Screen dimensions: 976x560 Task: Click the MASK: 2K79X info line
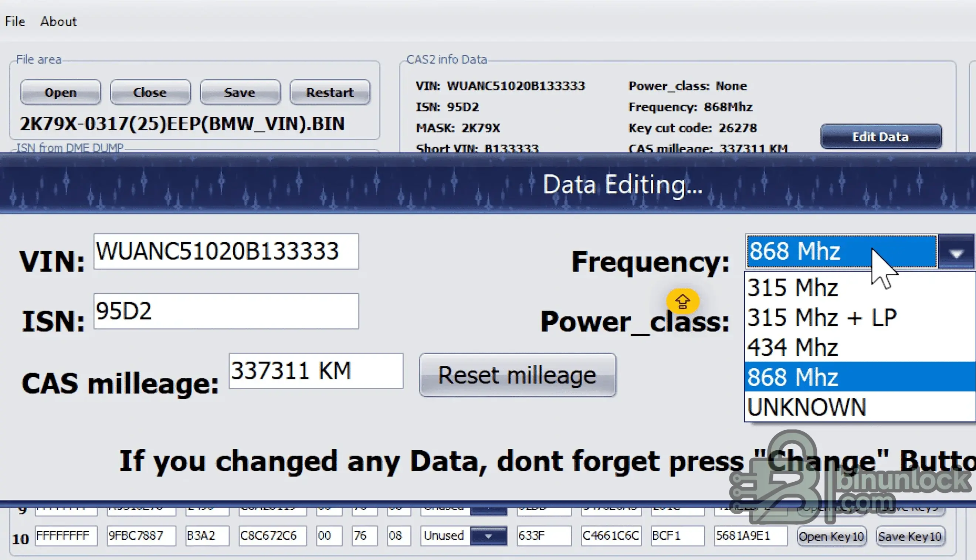point(458,128)
